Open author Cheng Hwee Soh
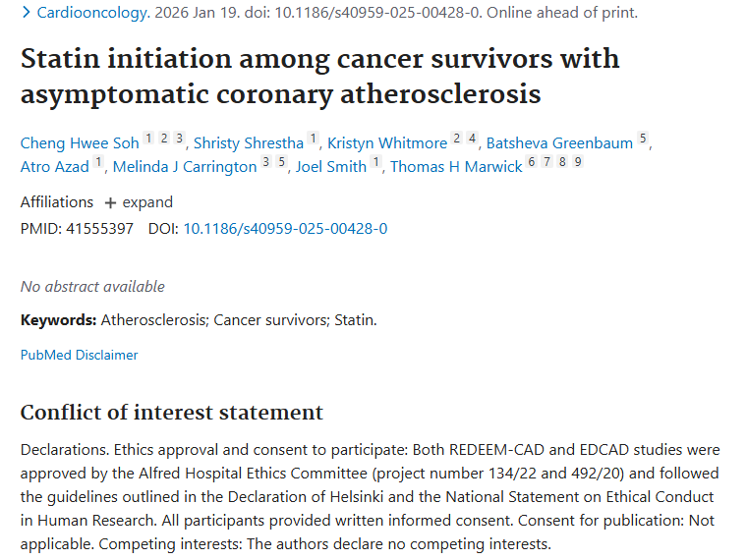This screenshot has width=747, height=560. 80,143
